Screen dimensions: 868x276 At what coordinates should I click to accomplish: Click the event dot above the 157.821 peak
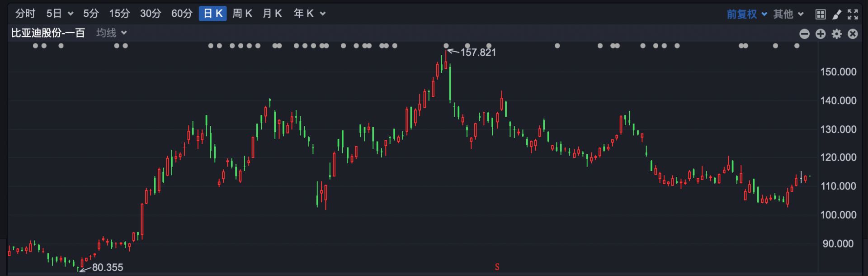pyautogui.click(x=446, y=46)
